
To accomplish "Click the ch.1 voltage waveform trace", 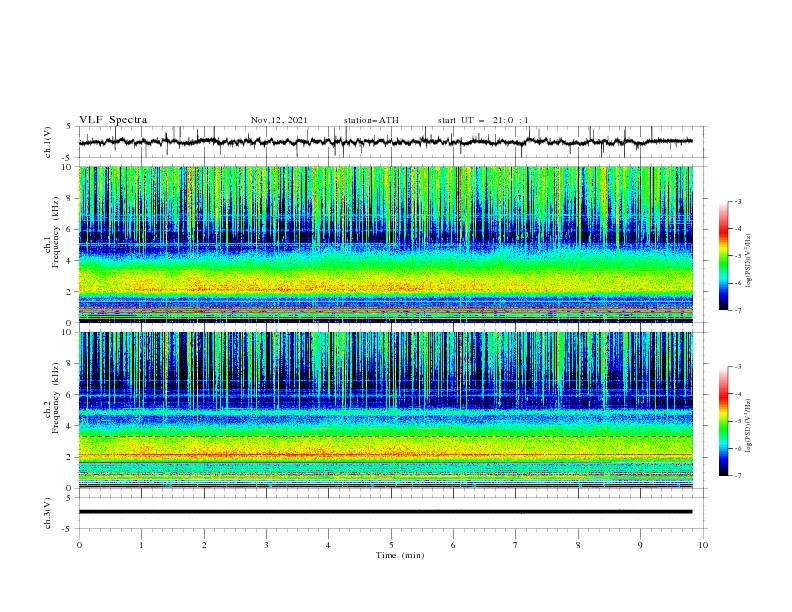I will tap(385, 142).
